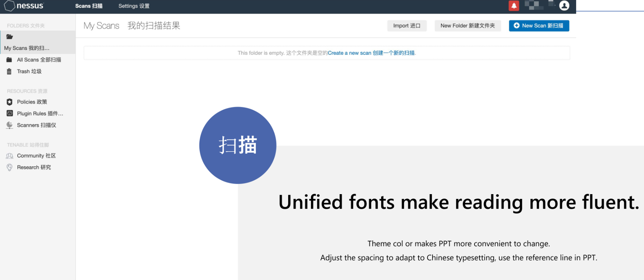
Task: Click the Policies shield icon
Action: click(10, 102)
